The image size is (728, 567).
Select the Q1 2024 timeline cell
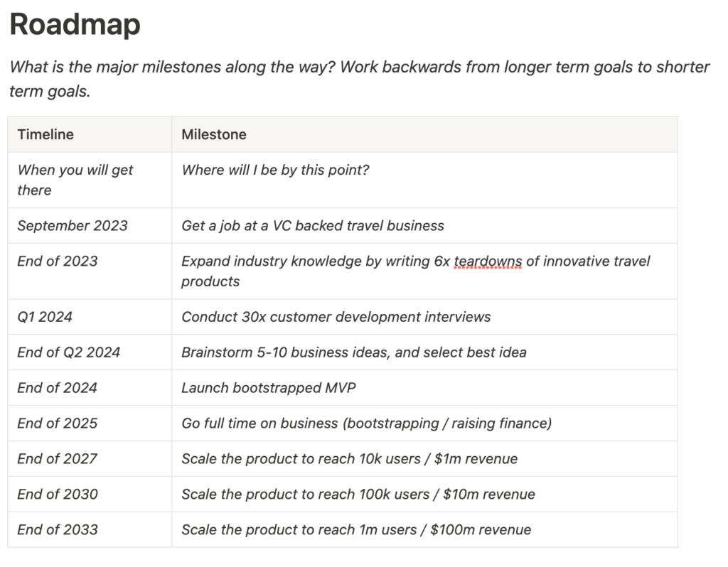pos(45,317)
